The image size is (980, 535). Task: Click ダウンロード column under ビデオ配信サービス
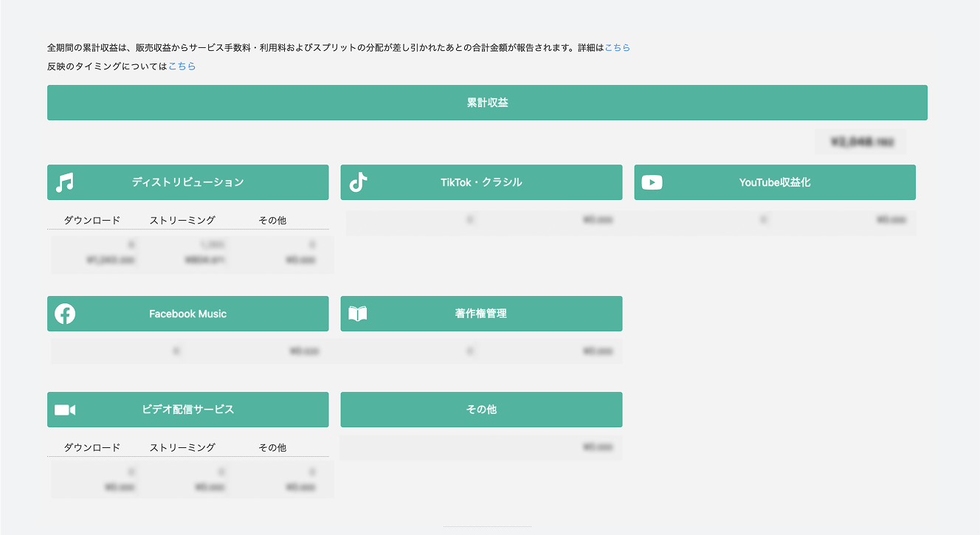[x=92, y=447]
